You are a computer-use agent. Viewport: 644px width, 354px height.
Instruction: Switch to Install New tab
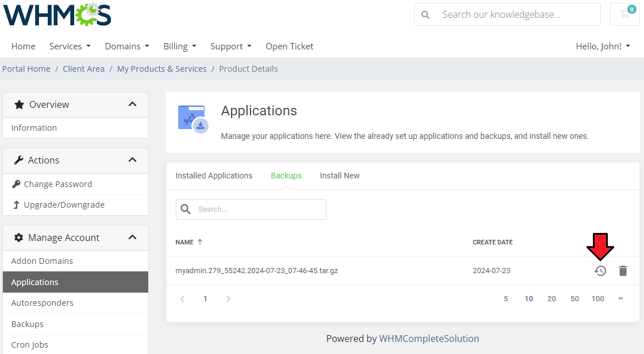coord(340,176)
